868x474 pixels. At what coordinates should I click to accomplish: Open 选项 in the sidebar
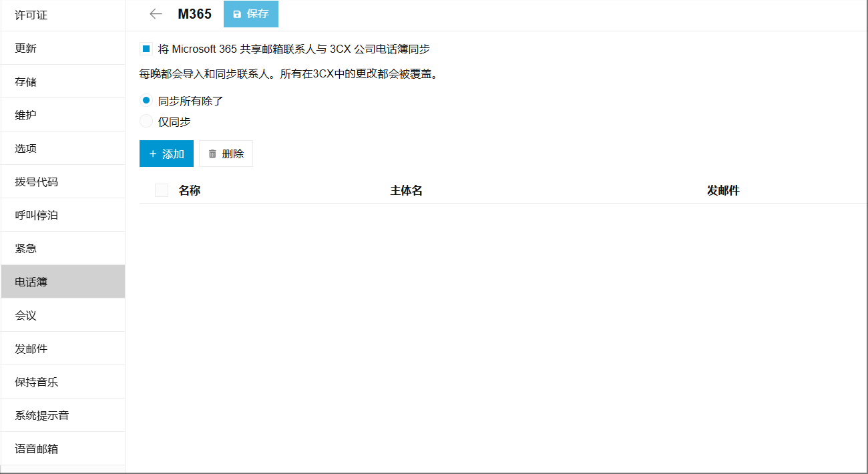63,148
